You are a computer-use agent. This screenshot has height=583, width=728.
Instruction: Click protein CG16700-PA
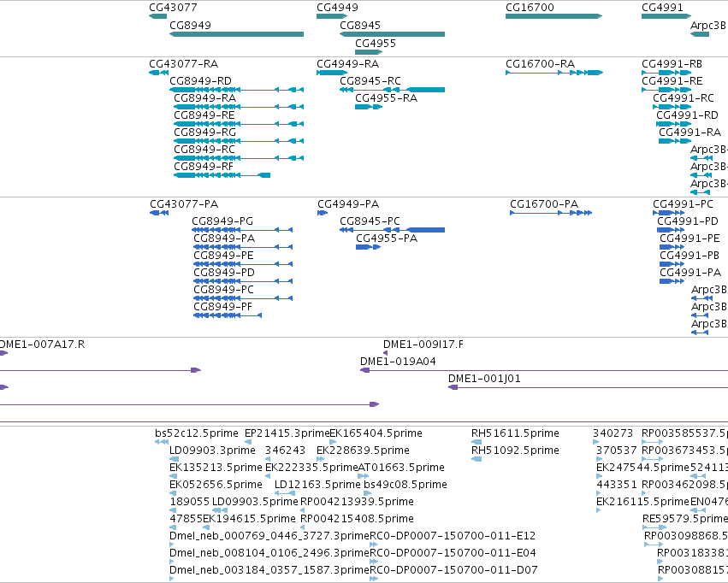click(551, 213)
